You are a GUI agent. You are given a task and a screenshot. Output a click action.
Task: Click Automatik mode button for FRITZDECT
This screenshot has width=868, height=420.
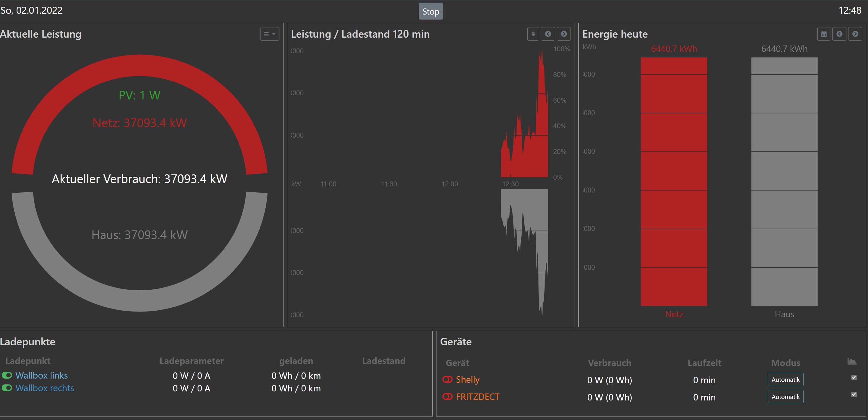pos(785,397)
